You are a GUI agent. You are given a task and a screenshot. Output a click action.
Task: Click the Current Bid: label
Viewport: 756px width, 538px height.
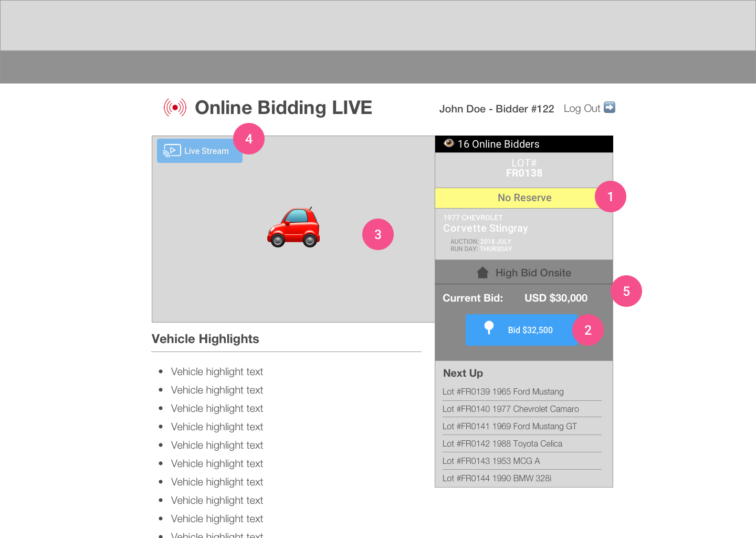click(472, 298)
